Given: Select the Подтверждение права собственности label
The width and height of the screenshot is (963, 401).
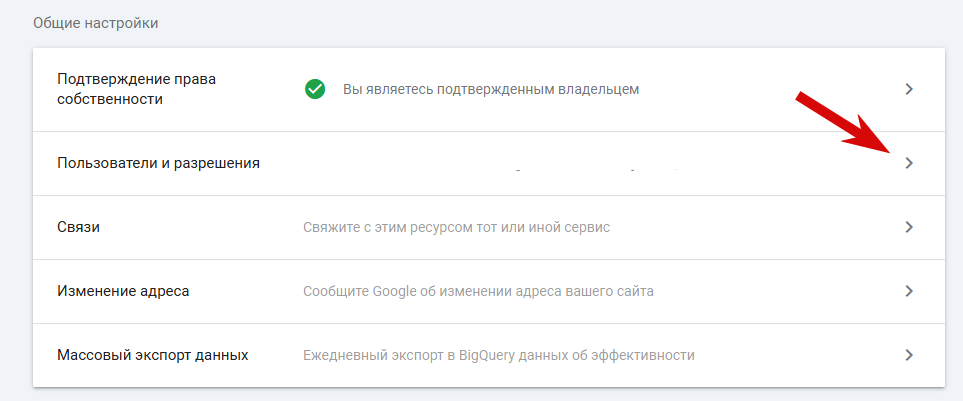Looking at the screenshot, I should click(136, 89).
